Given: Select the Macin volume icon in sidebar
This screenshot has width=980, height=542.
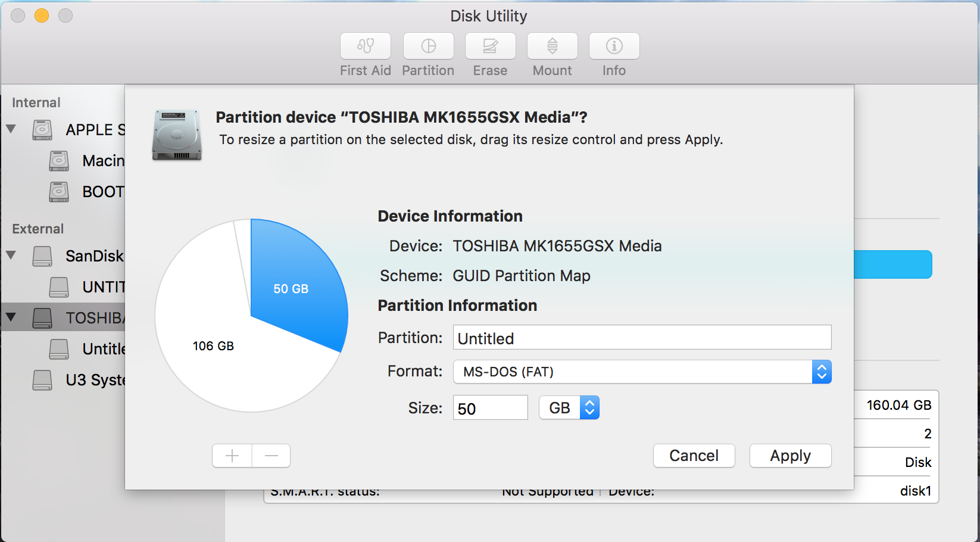Looking at the screenshot, I should [59, 161].
